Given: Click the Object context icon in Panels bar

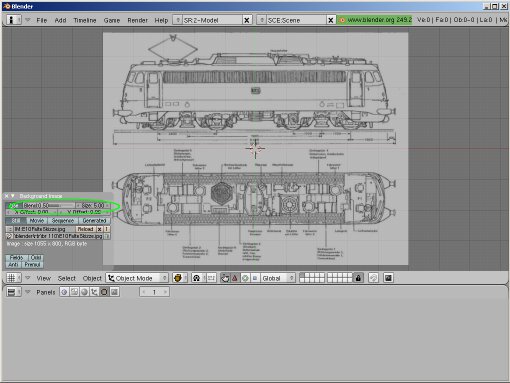Looking at the screenshot, I should (x=94, y=292).
